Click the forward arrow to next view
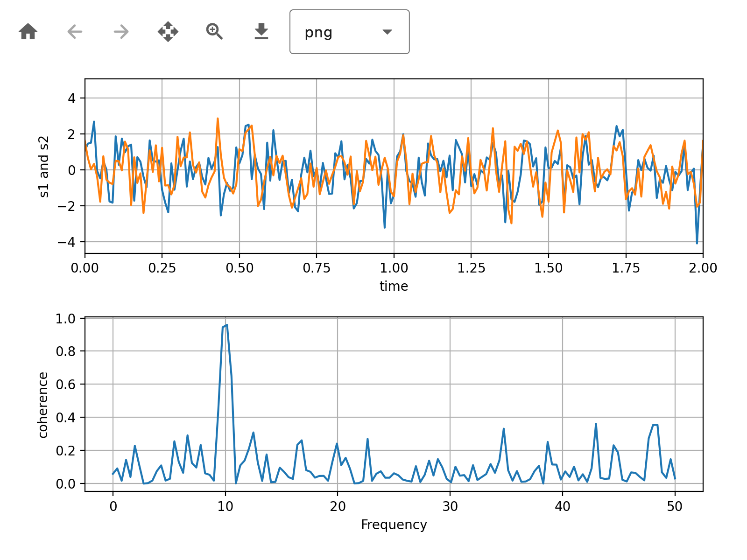 121,32
